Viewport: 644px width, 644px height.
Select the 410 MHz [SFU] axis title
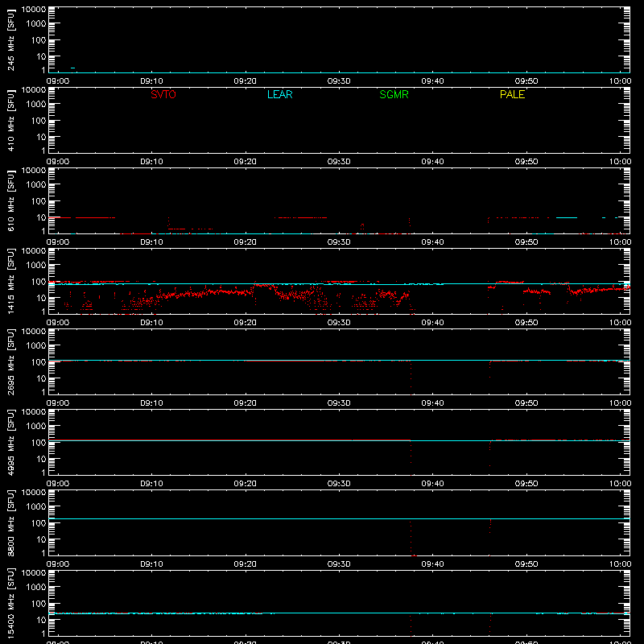11,120
